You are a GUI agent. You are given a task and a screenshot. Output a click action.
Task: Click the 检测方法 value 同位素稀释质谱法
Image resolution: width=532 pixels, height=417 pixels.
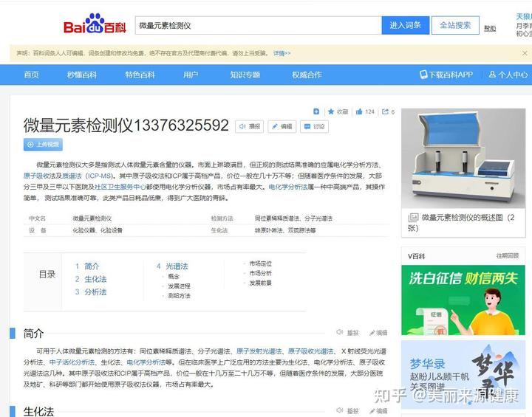[277, 218]
